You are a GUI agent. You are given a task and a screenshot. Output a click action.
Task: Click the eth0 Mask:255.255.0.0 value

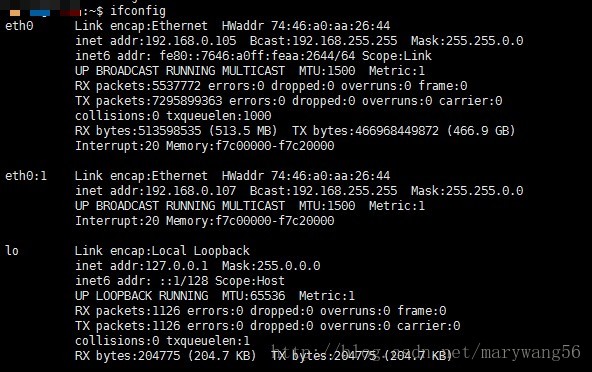(467, 41)
